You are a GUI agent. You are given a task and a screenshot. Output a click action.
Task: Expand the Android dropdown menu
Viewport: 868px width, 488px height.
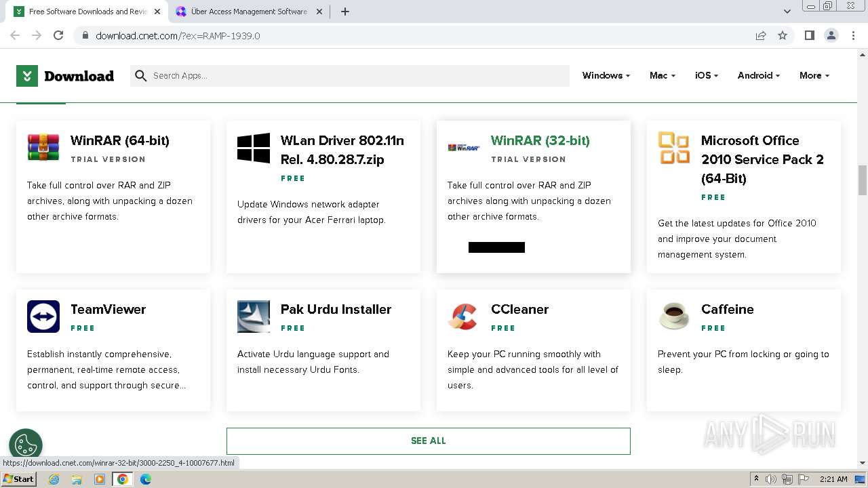tap(758, 75)
